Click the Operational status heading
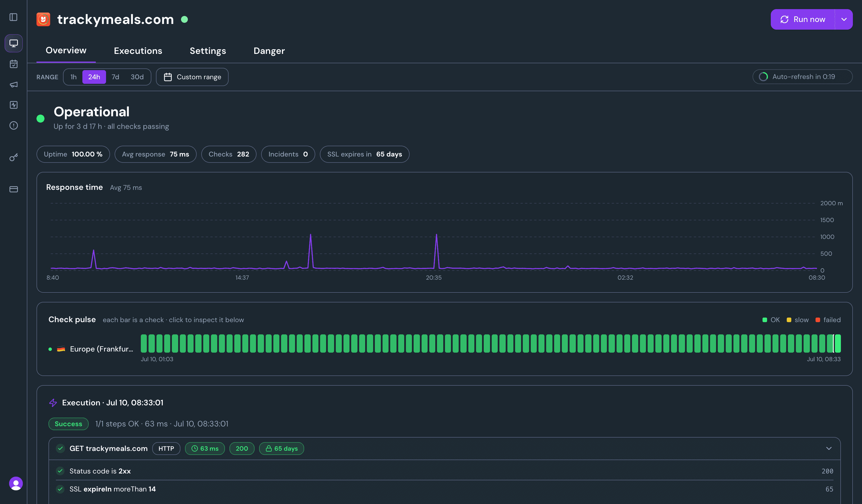Screen dimensions: 862x504 point(92,112)
